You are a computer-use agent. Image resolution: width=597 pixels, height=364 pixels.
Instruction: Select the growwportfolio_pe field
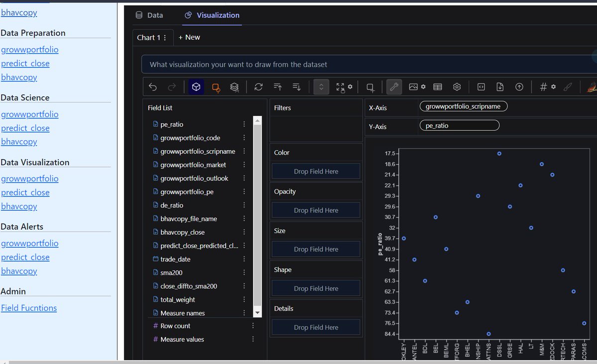(187, 191)
